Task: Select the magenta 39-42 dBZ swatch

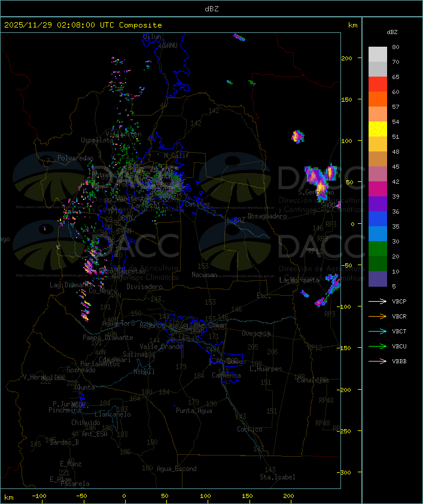Action: [378, 189]
